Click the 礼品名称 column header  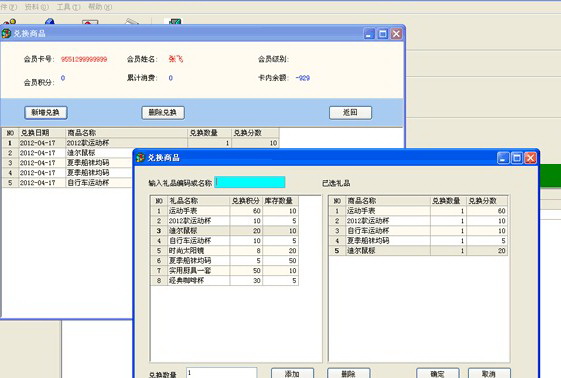tap(199, 201)
